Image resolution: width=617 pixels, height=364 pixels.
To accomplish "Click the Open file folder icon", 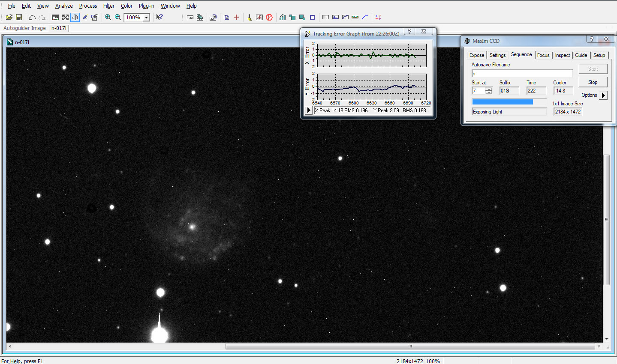I will tap(9, 18).
